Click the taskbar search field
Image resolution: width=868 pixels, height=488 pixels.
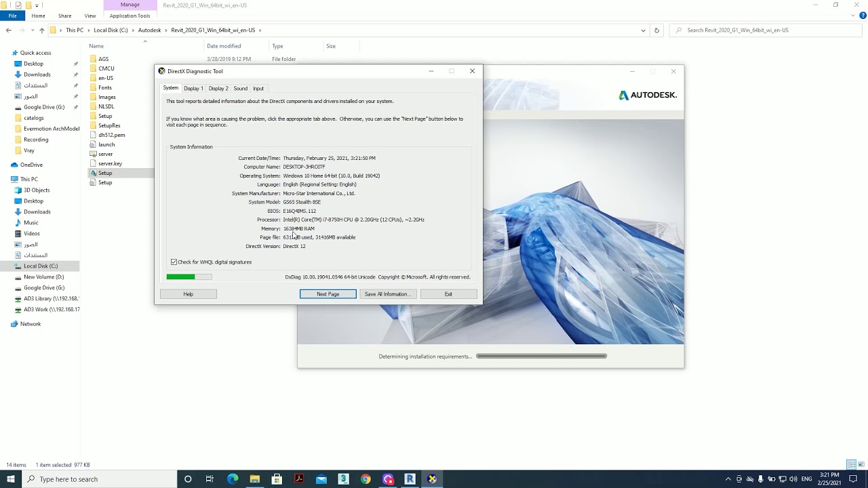coord(98,479)
